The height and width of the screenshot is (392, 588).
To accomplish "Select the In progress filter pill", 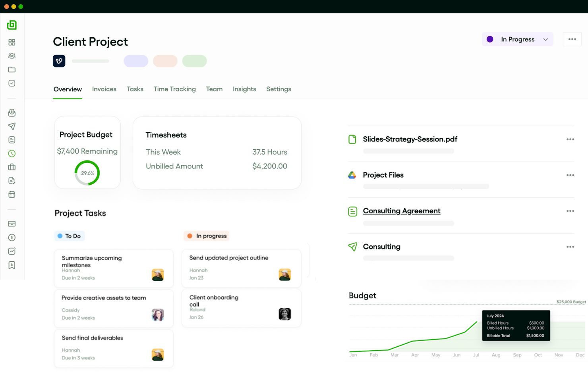I will pos(206,236).
